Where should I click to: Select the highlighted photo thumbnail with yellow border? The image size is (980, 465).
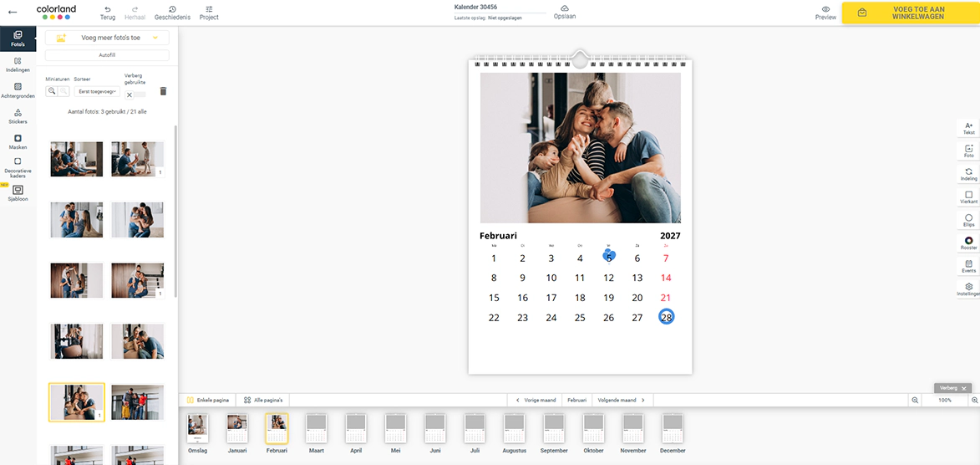77,401
